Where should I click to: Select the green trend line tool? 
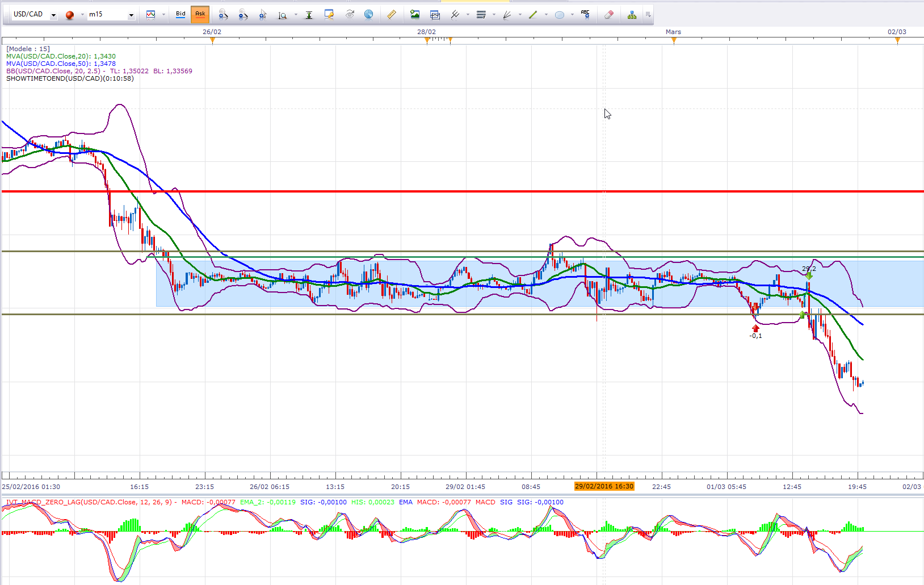533,15
